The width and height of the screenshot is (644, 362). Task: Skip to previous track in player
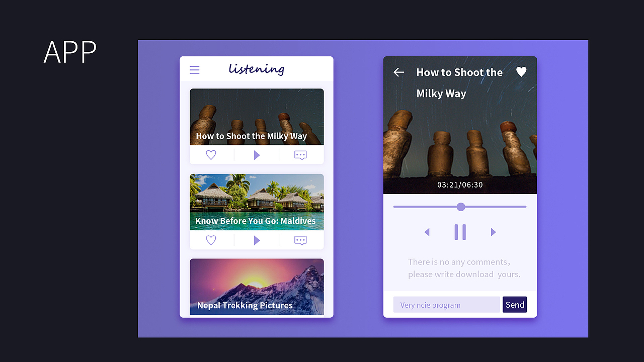click(427, 232)
